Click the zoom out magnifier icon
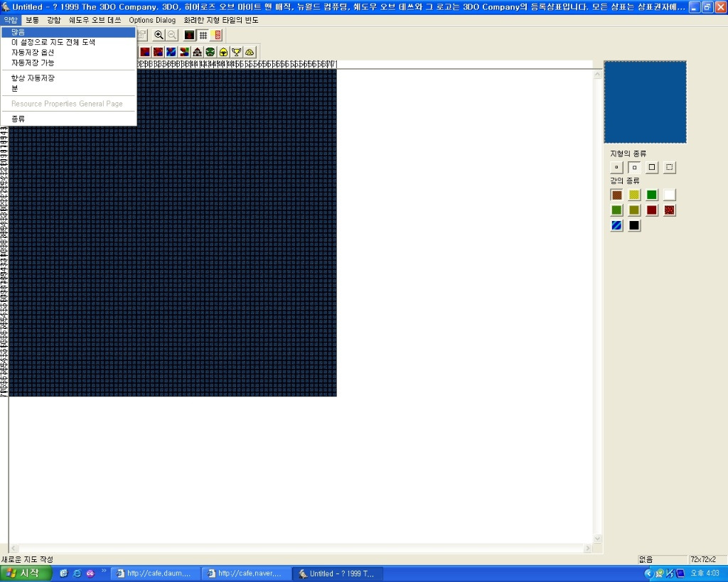This screenshot has width=728, height=582. (172, 35)
